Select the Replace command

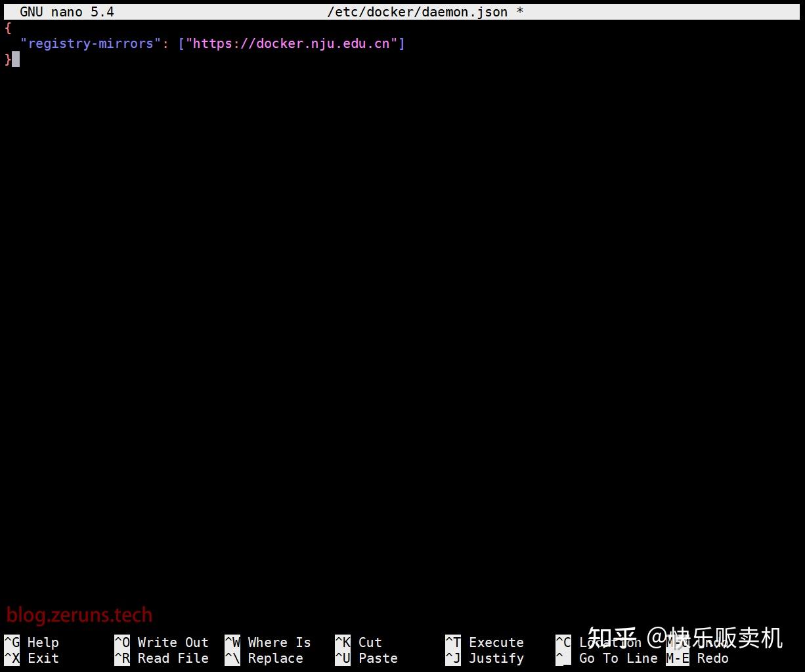pyautogui.click(x=275, y=658)
